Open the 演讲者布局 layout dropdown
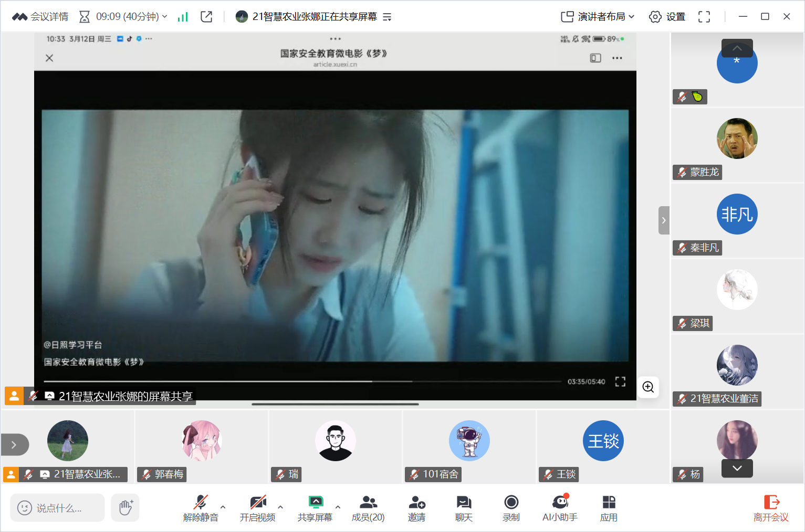The width and height of the screenshot is (805, 532). click(598, 17)
